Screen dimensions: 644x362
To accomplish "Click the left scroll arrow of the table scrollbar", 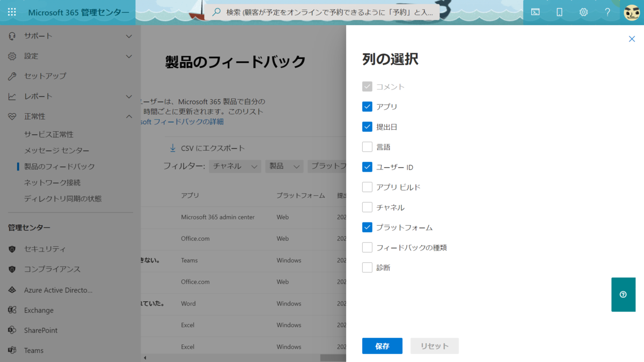I will point(145,358).
